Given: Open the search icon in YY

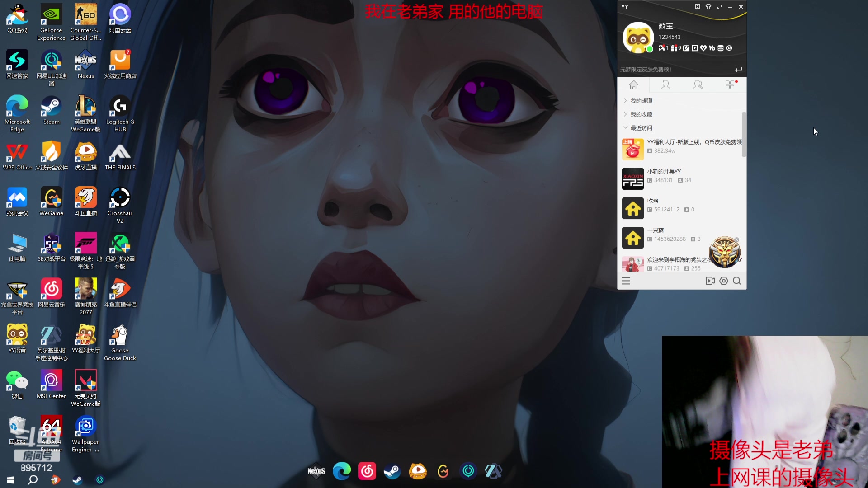Looking at the screenshot, I should coord(737,281).
